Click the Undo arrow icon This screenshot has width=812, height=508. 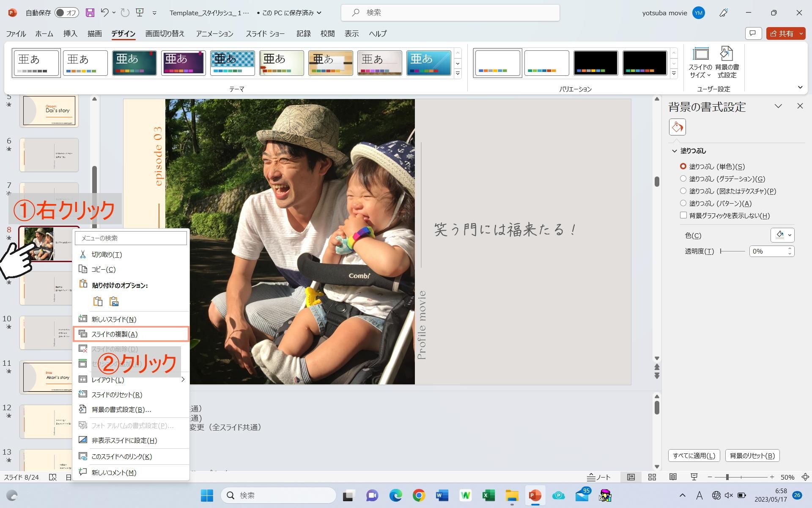coord(105,13)
